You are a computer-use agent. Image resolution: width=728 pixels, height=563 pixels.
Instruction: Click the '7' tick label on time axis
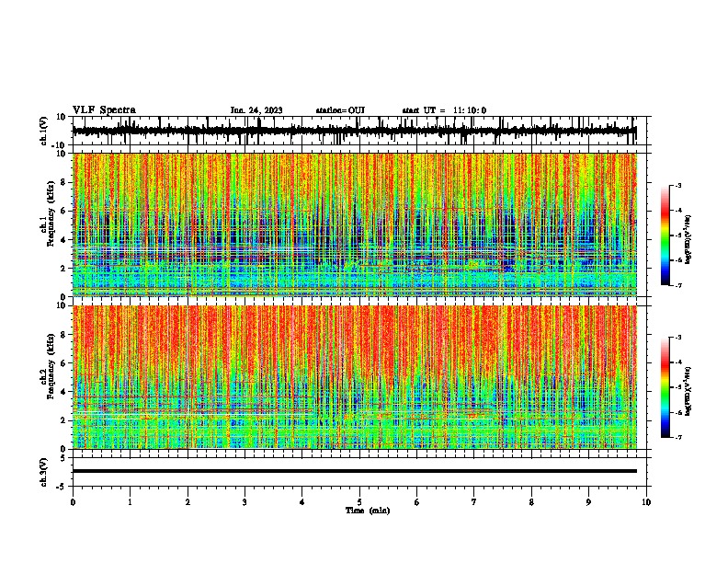474,502
